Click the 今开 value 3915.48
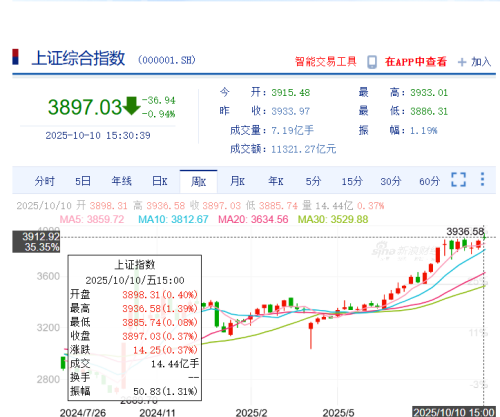500x417 pixels. [x=291, y=93]
